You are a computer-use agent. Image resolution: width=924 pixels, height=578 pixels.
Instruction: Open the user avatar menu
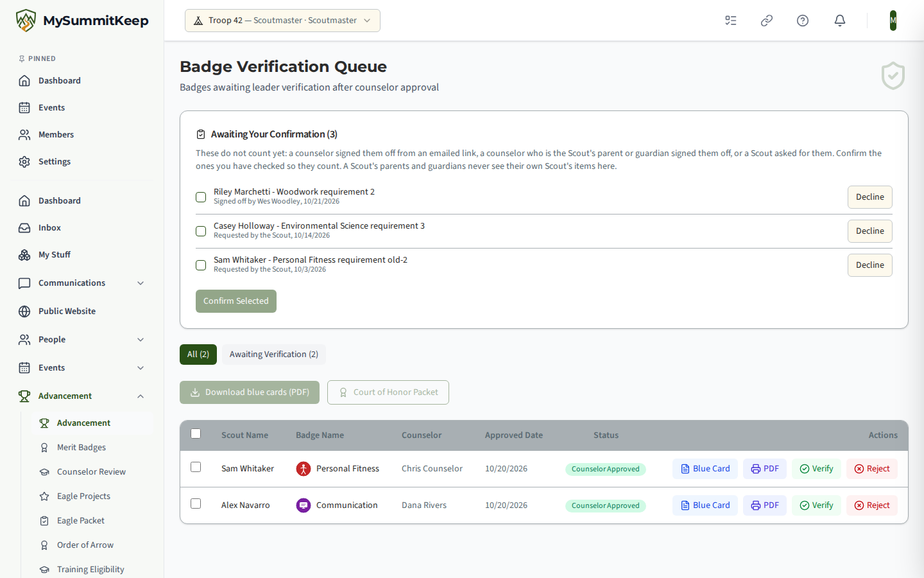[x=893, y=21]
